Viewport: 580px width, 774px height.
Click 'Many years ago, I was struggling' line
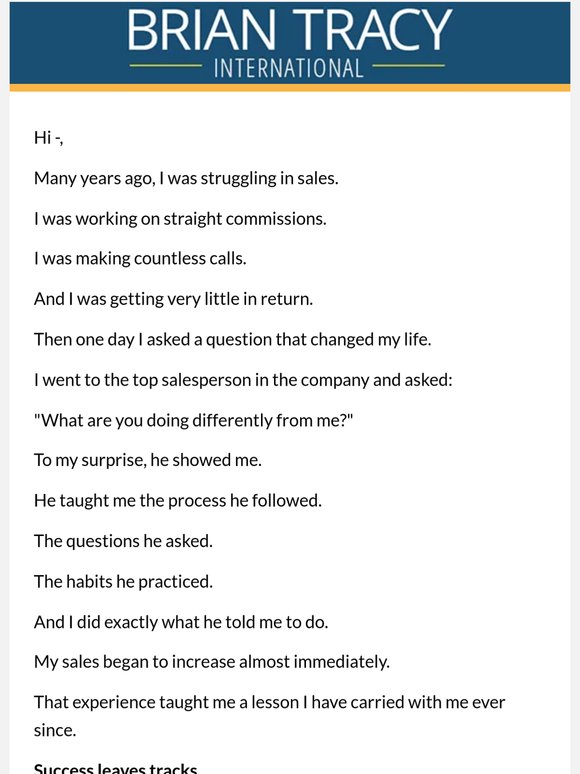[x=186, y=178]
